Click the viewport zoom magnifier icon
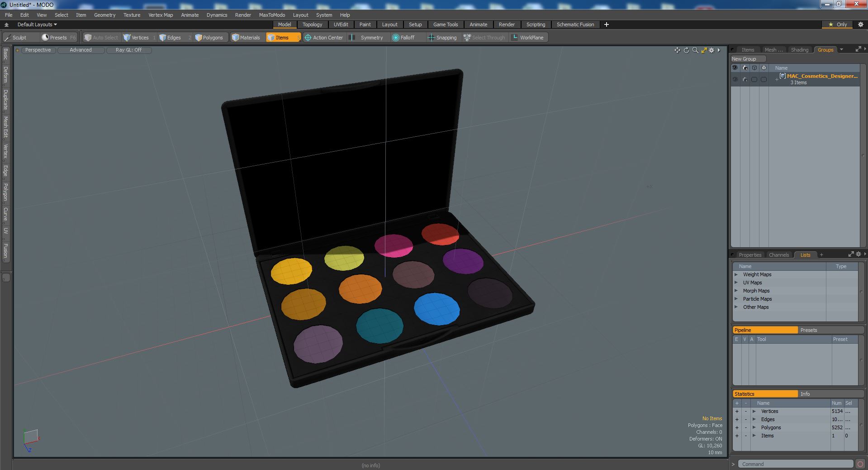The image size is (868, 470). tap(695, 50)
